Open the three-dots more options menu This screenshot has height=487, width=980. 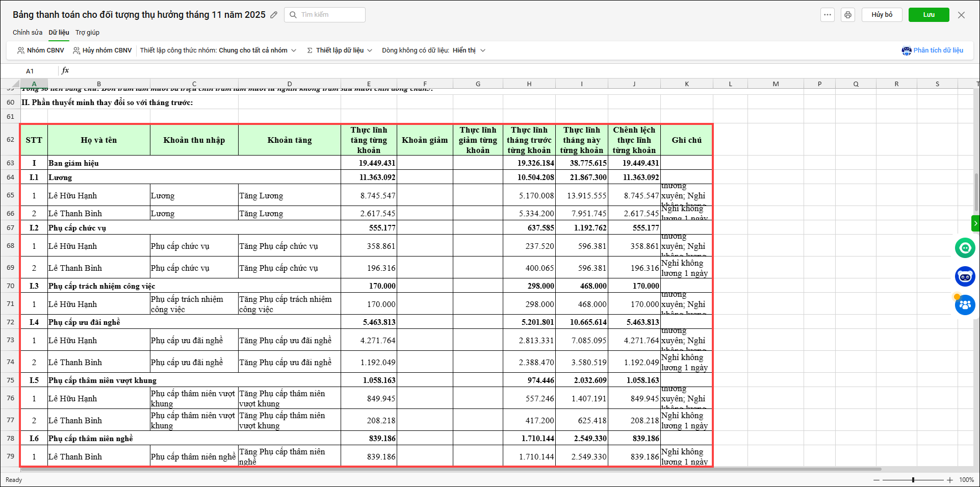pyautogui.click(x=827, y=15)
